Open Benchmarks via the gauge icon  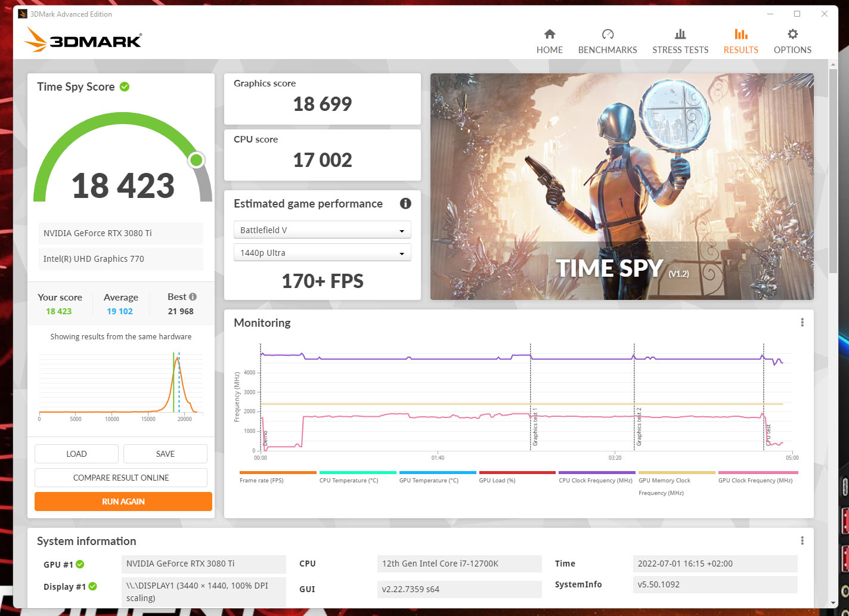coord(608,34)
